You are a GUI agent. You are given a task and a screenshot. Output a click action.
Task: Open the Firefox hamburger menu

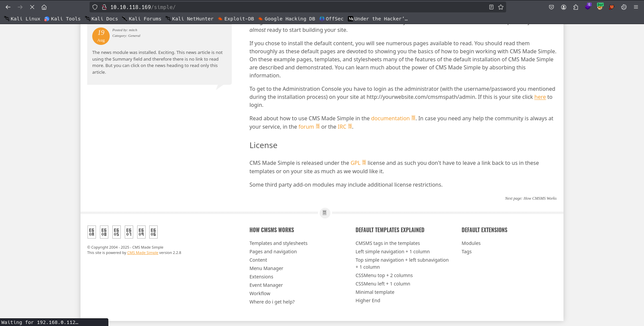(x=636, y=7)
